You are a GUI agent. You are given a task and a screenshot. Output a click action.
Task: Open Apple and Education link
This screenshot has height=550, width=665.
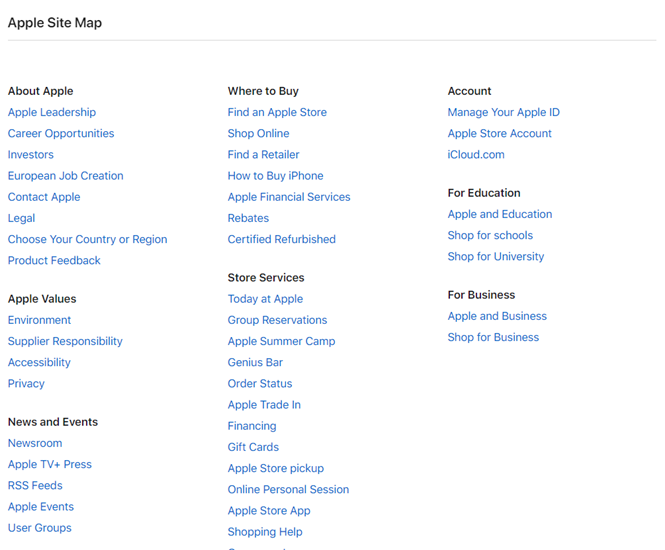click(500, 214)
